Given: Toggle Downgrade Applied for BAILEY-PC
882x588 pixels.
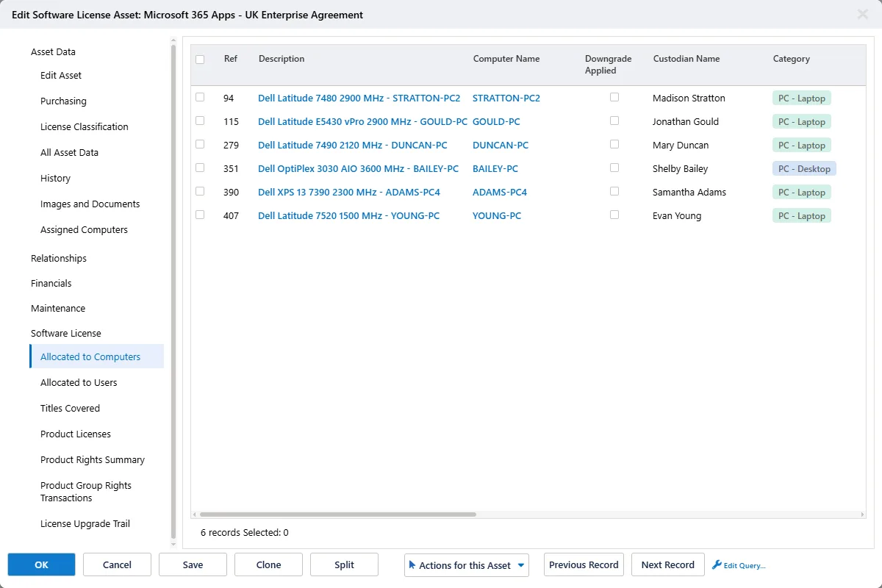Looking at the screenshot, I should tap(614, 168).
